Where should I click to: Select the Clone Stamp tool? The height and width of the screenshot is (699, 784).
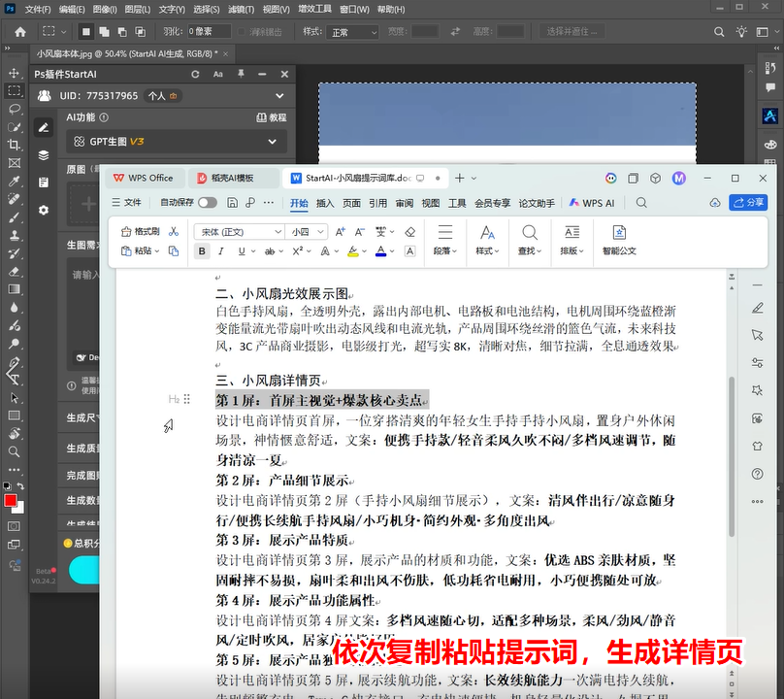click(x=14, y=235)
